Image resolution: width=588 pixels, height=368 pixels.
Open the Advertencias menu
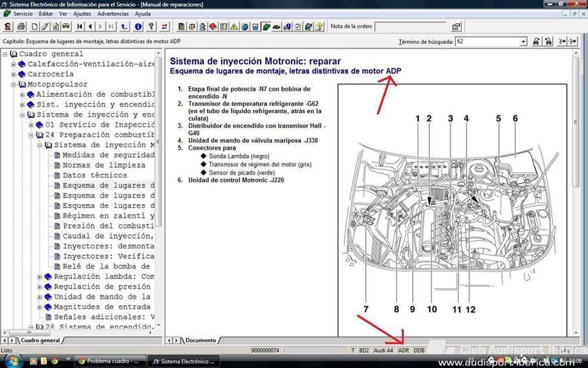113,14
